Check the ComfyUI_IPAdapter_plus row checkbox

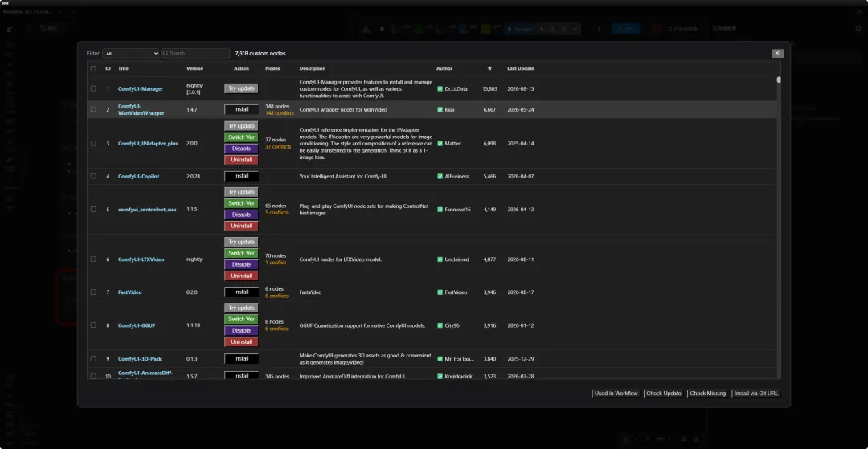(93, 143)
